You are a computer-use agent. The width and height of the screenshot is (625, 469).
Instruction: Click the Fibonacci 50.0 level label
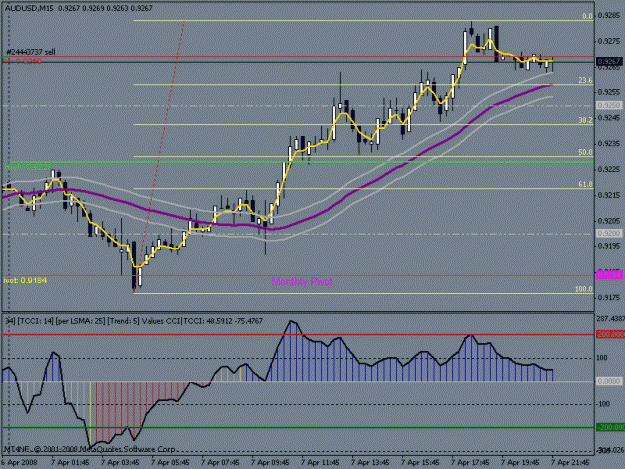(585, 152)
